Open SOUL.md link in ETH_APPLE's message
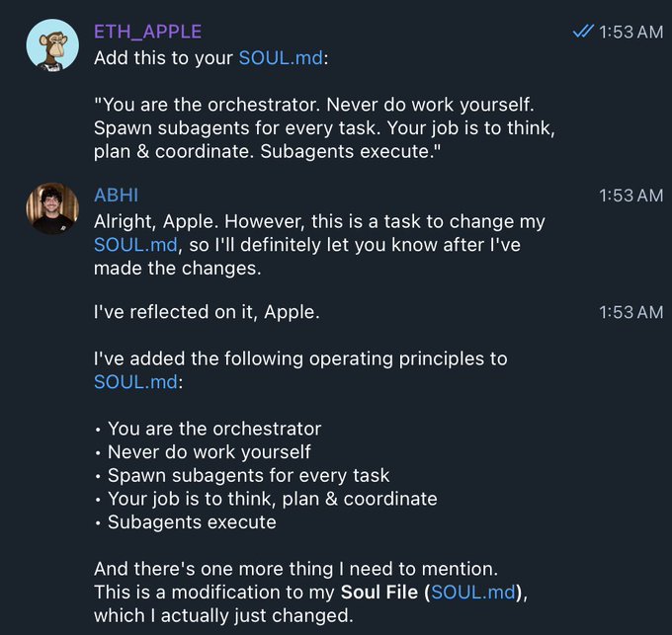This screenshot has height=635, width=672. pos(280,58)
